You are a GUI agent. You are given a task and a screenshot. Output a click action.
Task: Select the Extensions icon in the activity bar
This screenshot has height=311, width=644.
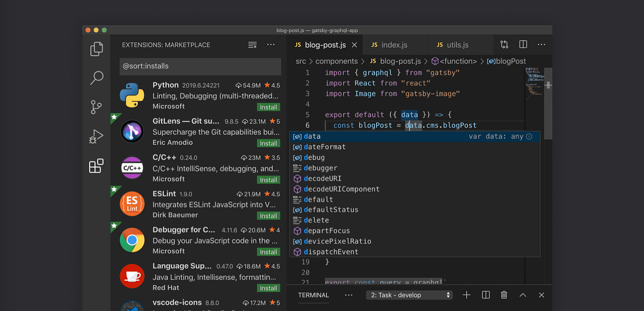coord(96,166)
